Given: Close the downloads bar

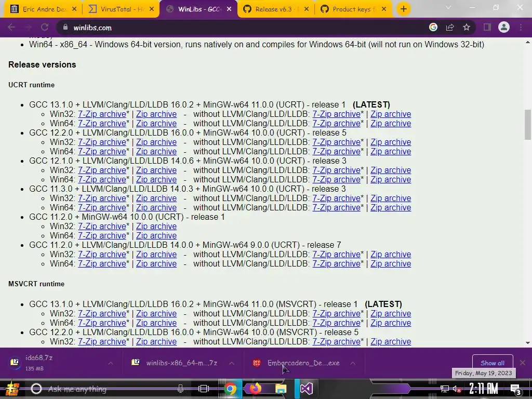Looking at the screenshot, I should point(523,363).
